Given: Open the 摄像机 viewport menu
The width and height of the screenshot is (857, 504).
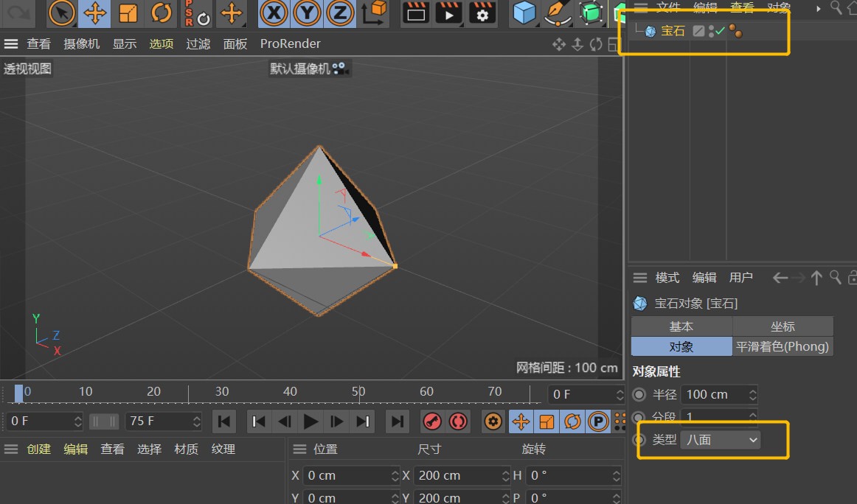Looking at the screenshot, I should (x=81, y=43).
